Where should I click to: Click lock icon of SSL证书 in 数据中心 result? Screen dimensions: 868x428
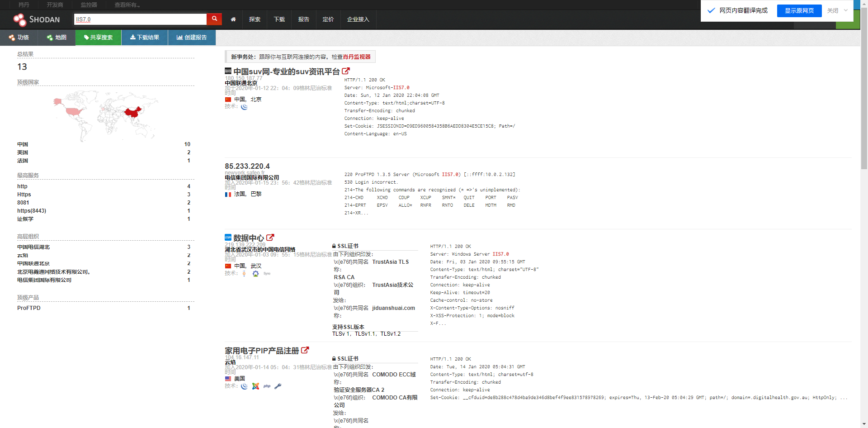tap(334, 246)
